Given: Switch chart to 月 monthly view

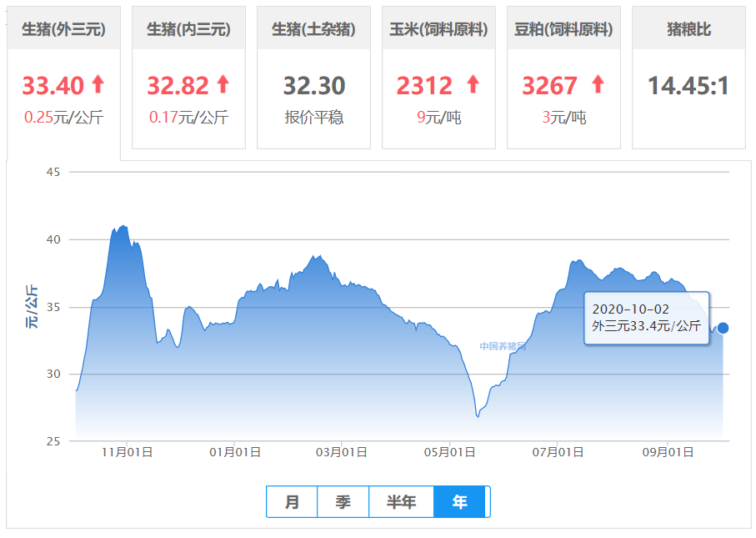Looking at the screenshot, I should pyautogui.click(x=292, y=501).
